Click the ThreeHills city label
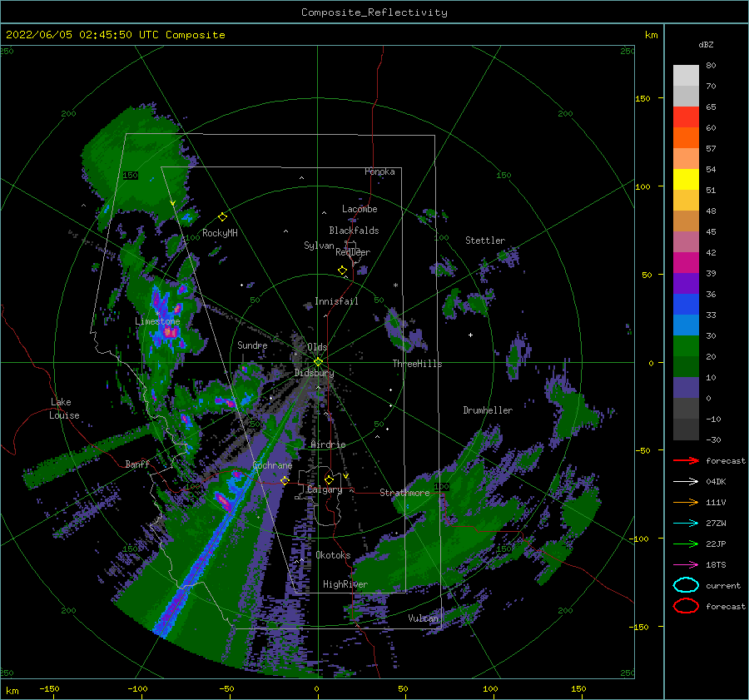Viewport: 749px width, 700px height. (418, 364)
